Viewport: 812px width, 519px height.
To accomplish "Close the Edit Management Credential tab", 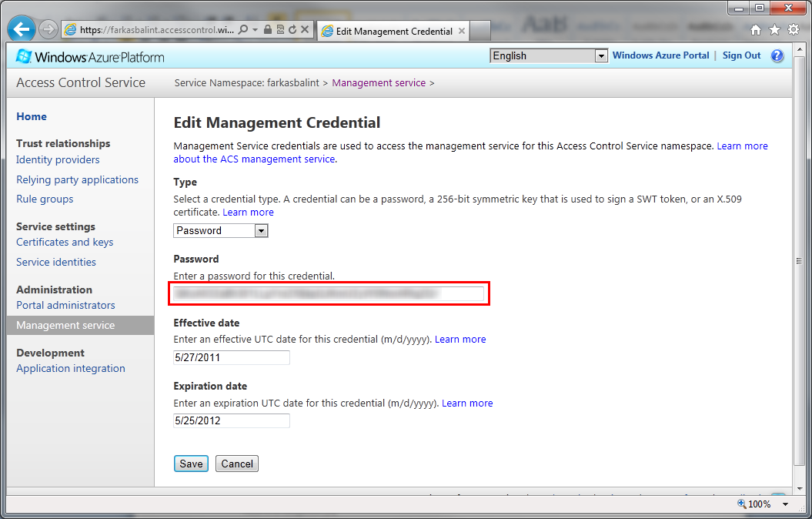I will click(x=461, y=31).
